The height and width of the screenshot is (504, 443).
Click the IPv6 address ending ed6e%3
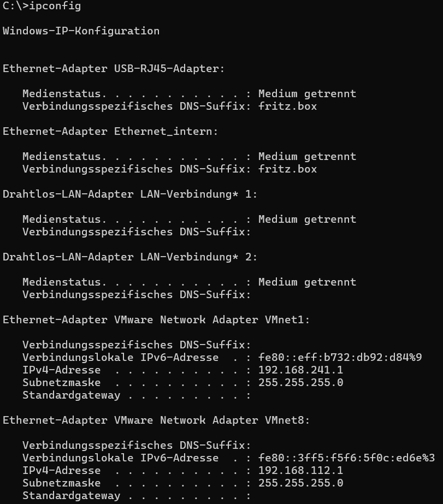(346, 458)
